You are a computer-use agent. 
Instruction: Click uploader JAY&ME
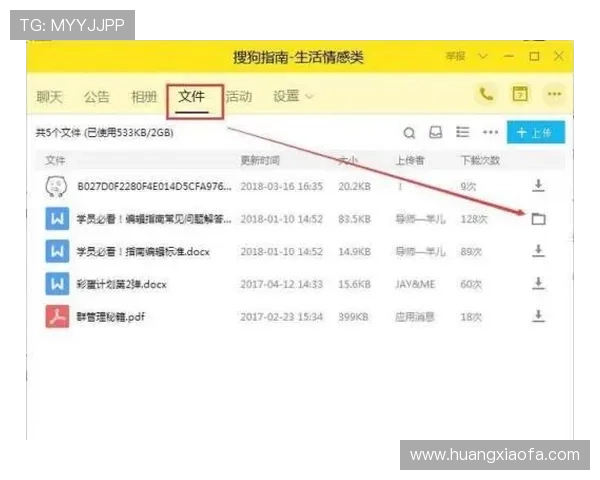click(415, 284)
